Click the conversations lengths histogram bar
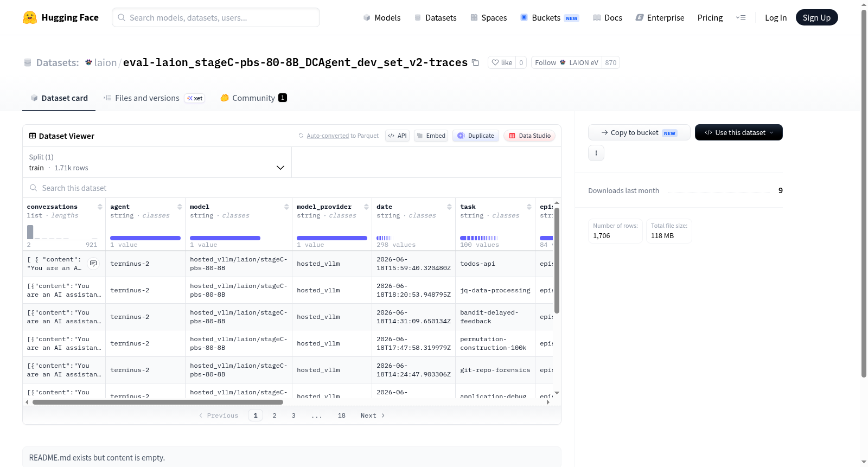The height and width of the screenshot is (467, 868). pyautogui.click(x=30, y=232)
